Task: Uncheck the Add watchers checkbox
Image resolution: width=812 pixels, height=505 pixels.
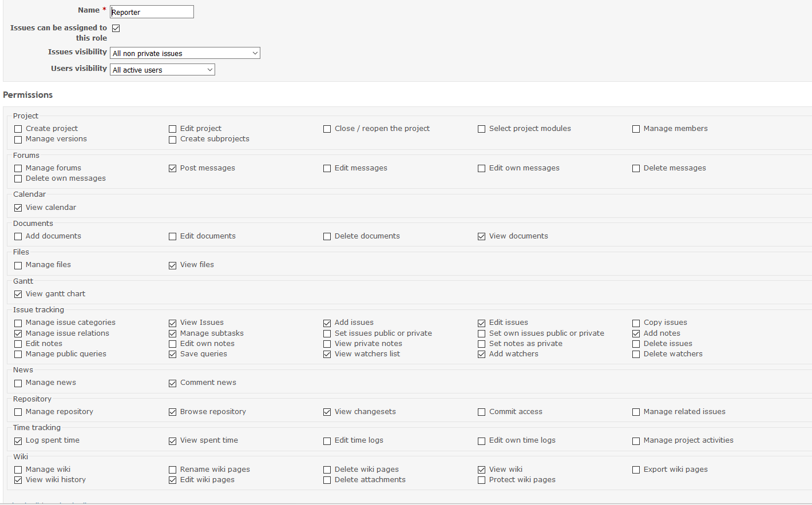Action: (x=481, y=355)
